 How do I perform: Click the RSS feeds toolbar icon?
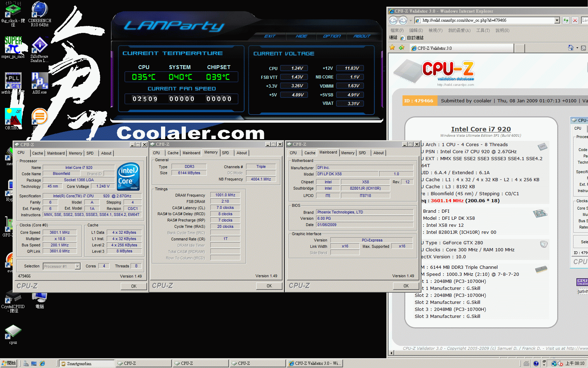(583, 48)
